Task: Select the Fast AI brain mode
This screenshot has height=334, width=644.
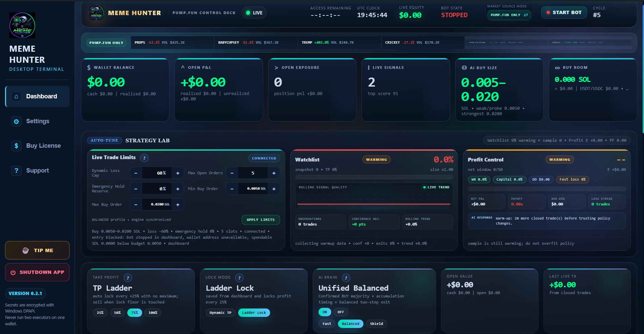Action: click(x=327, y=324)
